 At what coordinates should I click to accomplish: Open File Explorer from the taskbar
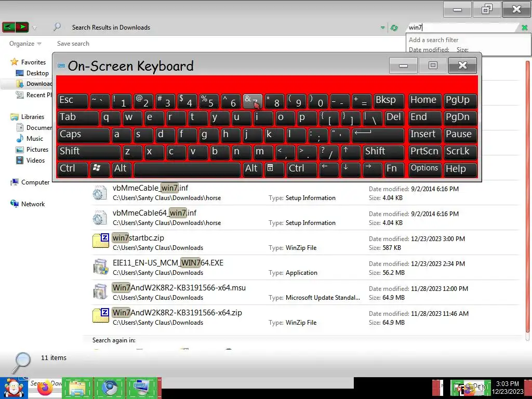(x=77, y=388)
